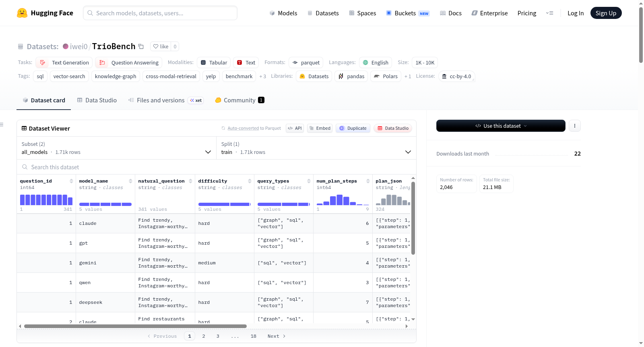Select the Text modality tag
The image size is (644, 347).
[246, 62]
